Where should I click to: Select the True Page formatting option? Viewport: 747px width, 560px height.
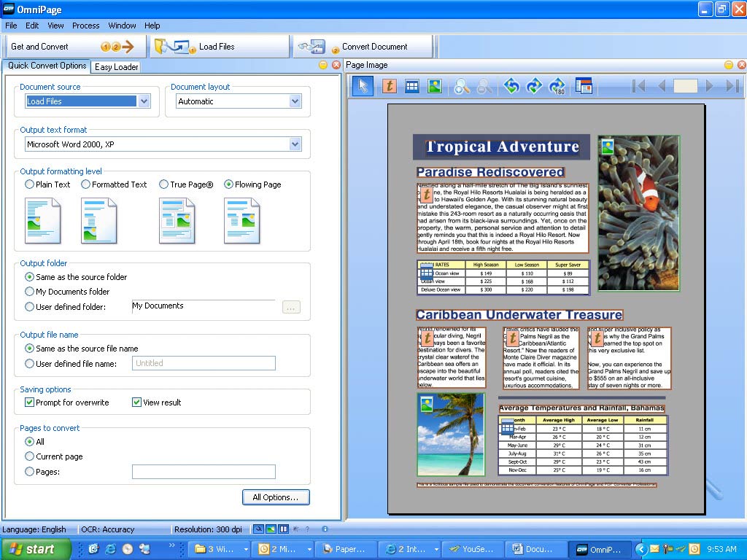[164, 184]
